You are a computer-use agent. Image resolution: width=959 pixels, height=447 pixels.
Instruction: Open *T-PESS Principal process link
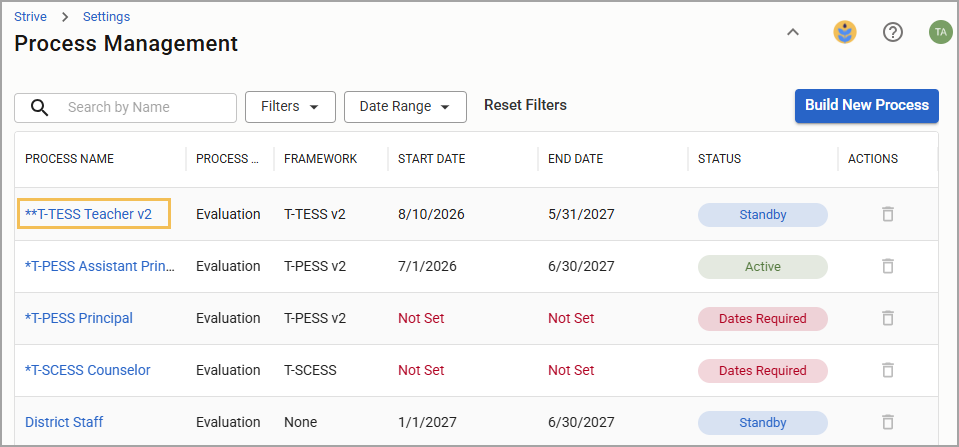pos(79,318)
